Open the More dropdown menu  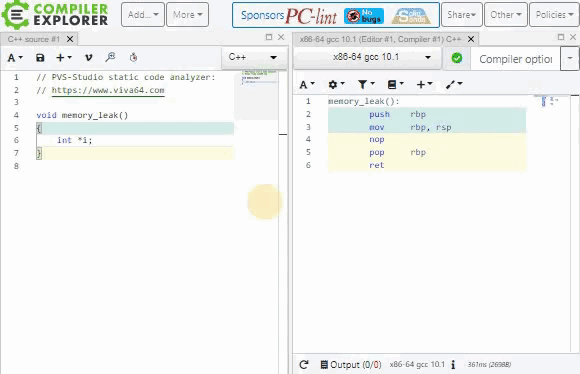click(x=188, y=15)
